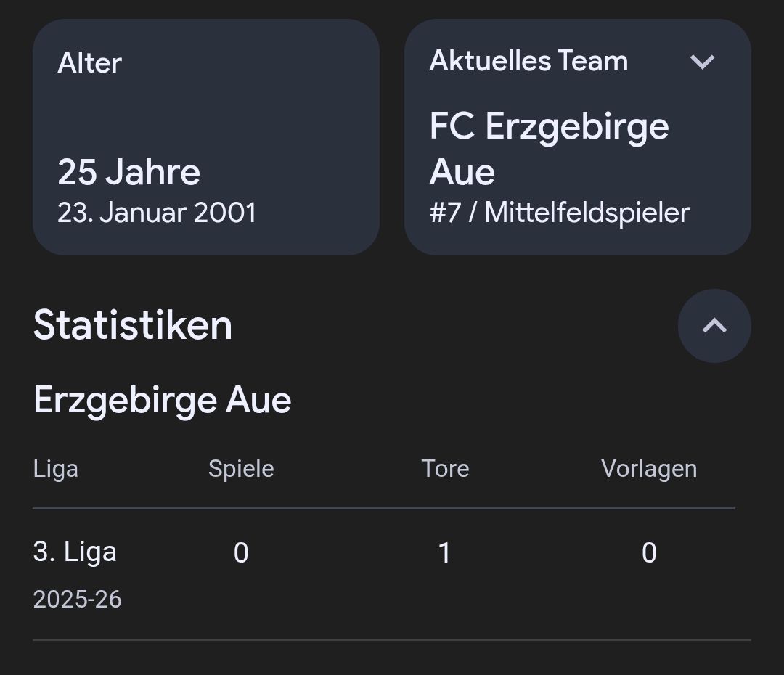Click the Alter label in the age card
Image resolution: width=784 pixels, height=675 pixels.
tap(89, 63)
